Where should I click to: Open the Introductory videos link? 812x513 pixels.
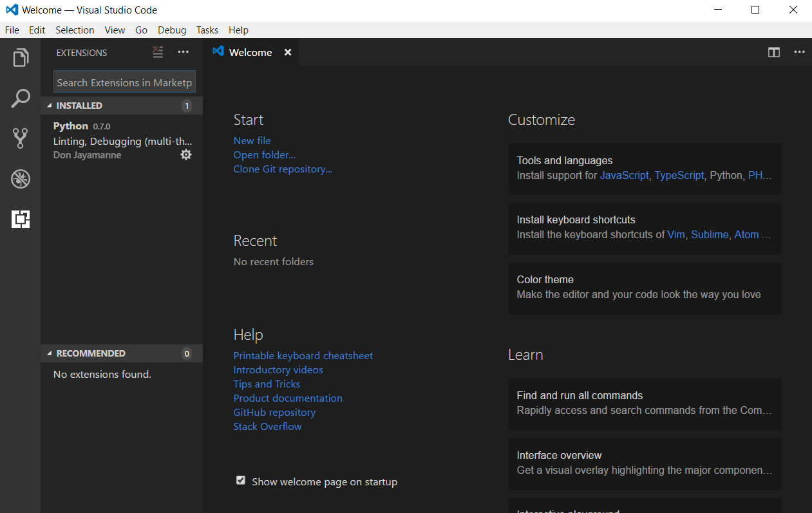point(278,370)
